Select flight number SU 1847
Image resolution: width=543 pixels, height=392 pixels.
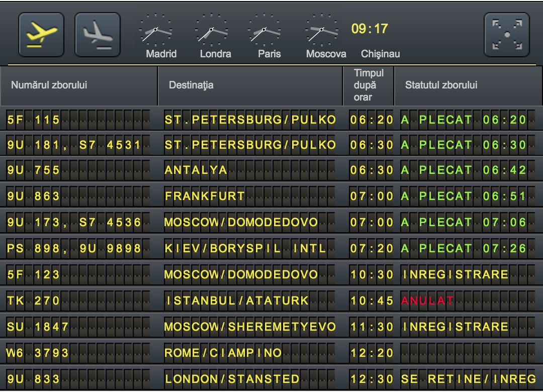pyautogui.click(x=38, y=327)
